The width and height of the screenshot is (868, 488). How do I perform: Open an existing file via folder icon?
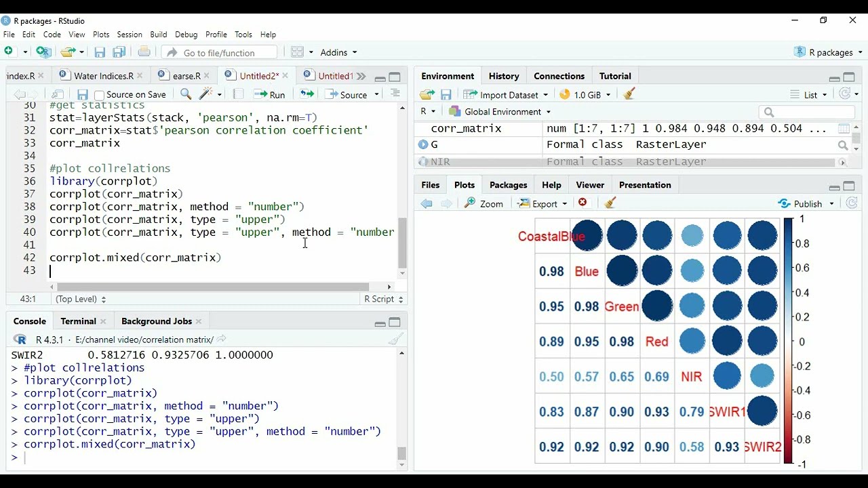pyautogui.click(x=66, y=52)
